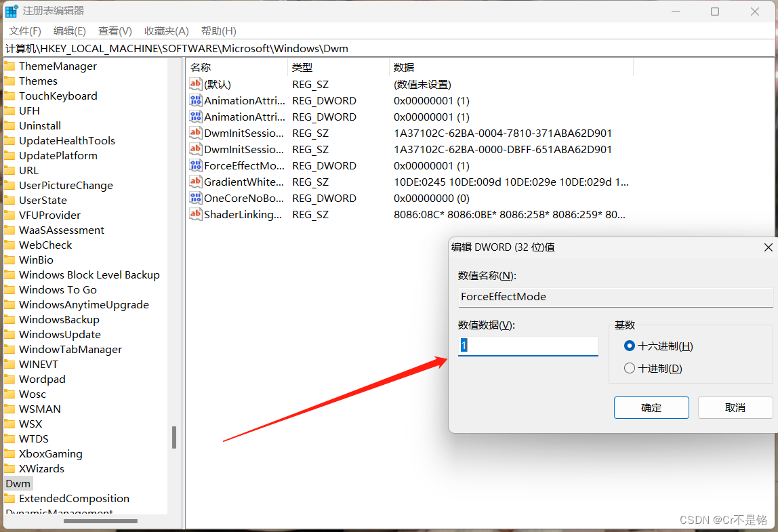Click data 1A37102C-62BA-0000-DBFF-651ABA62D901
778x532 pixels.
503,149
